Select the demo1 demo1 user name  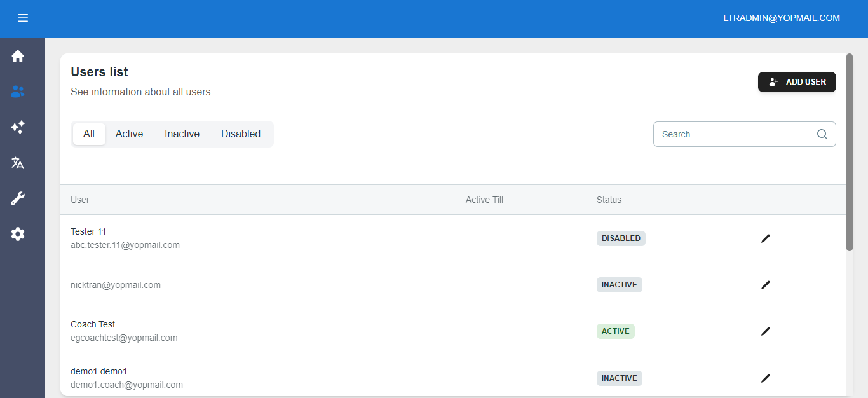click(99, 371)
